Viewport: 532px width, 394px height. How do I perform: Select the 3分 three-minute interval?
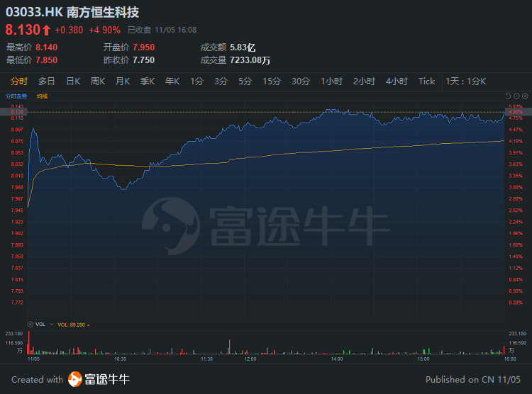pos(221,81)
